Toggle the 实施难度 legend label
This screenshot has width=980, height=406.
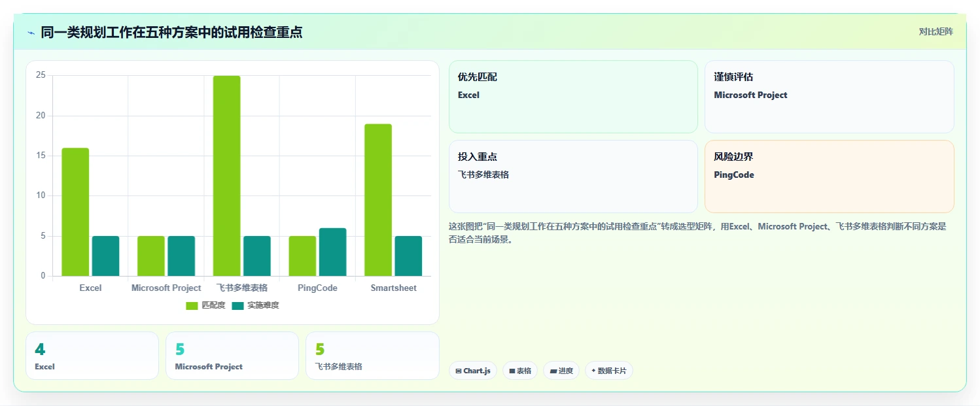pos(262,305)
